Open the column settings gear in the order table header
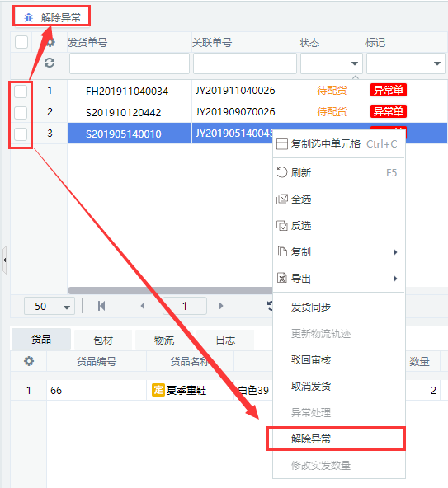 coord(50,42)
